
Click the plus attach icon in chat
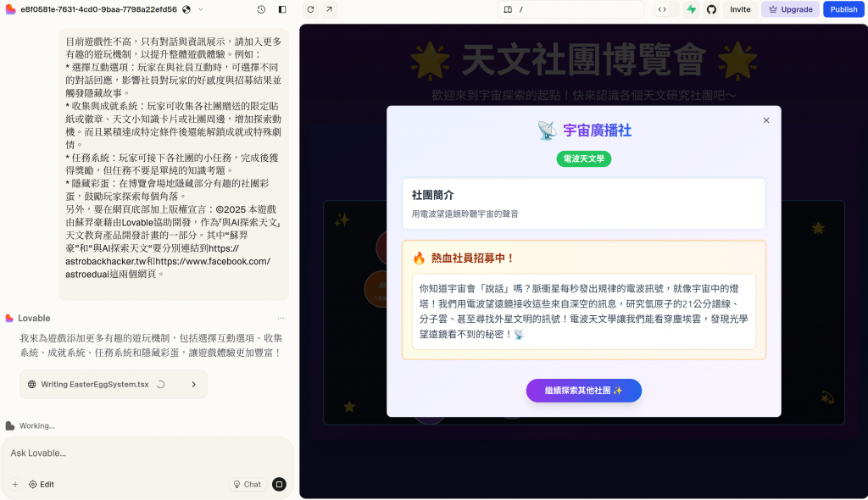coord(15,485)
